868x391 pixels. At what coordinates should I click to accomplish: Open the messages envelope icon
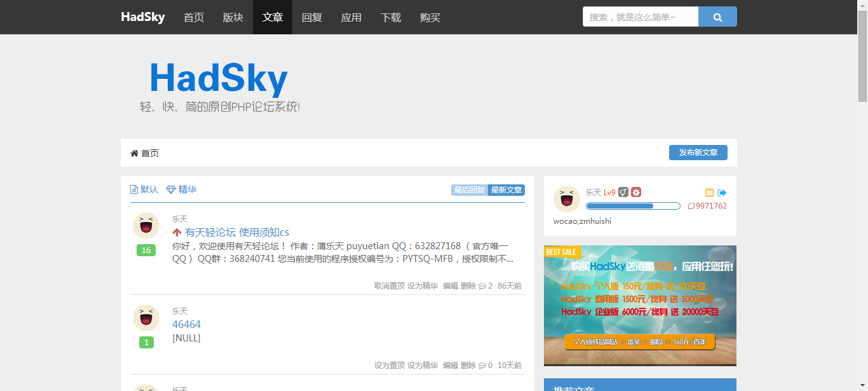click(710, 193)
